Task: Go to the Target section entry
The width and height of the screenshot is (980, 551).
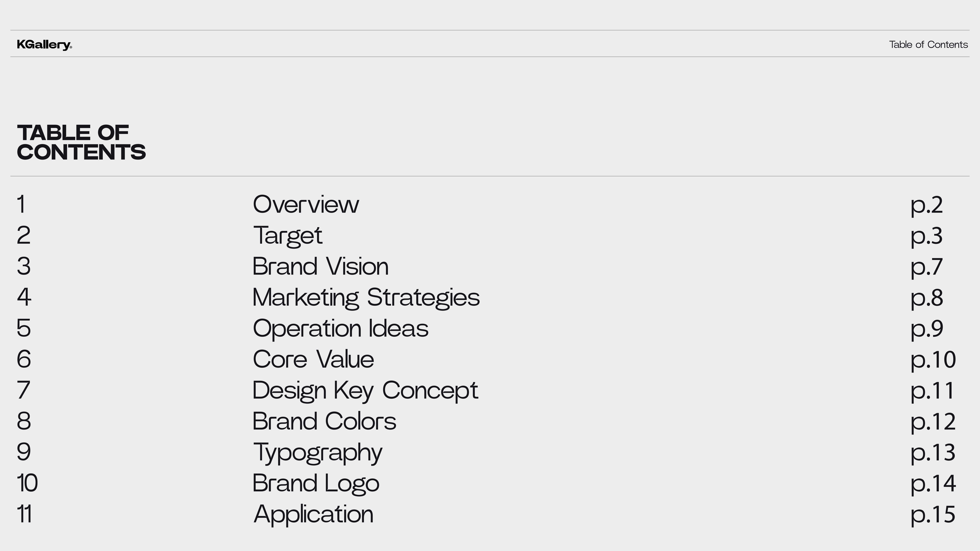Action: [288, 235]
